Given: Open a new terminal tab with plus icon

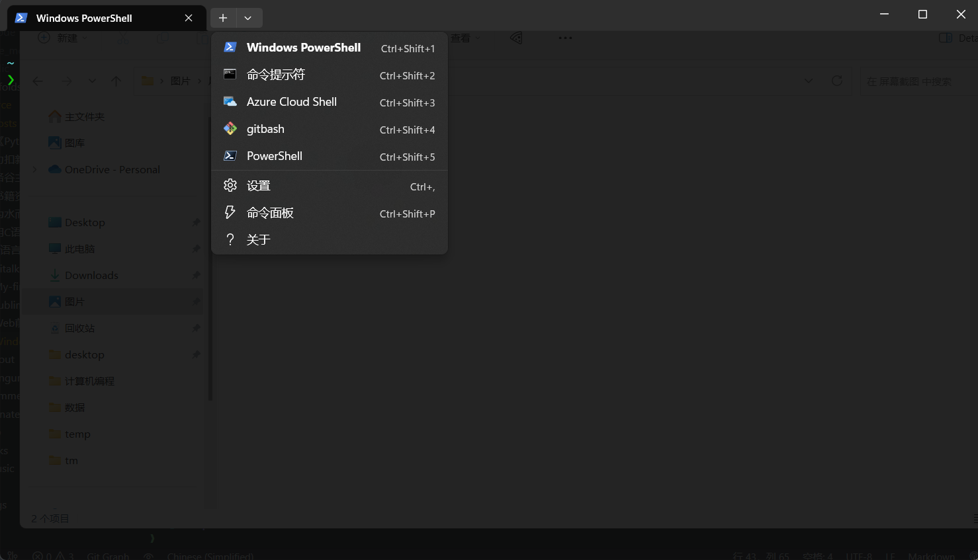Looking at the screenshot, I should point(222,18).
